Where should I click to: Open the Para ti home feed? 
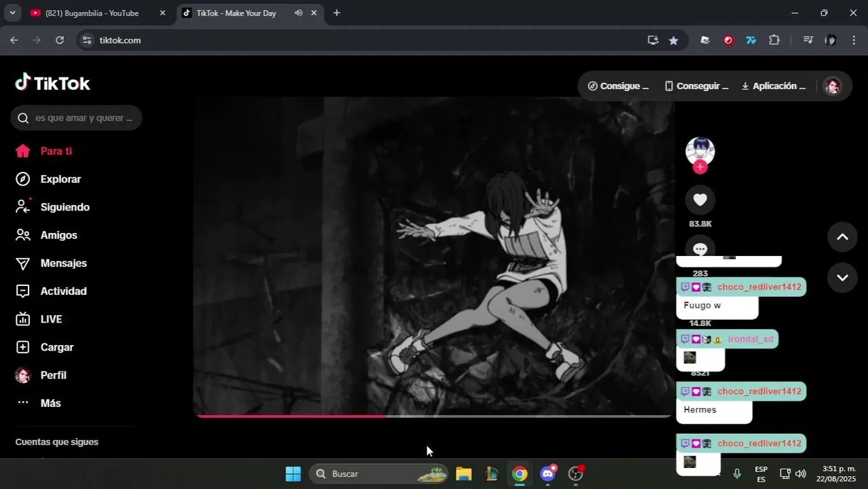coord(44,151)
